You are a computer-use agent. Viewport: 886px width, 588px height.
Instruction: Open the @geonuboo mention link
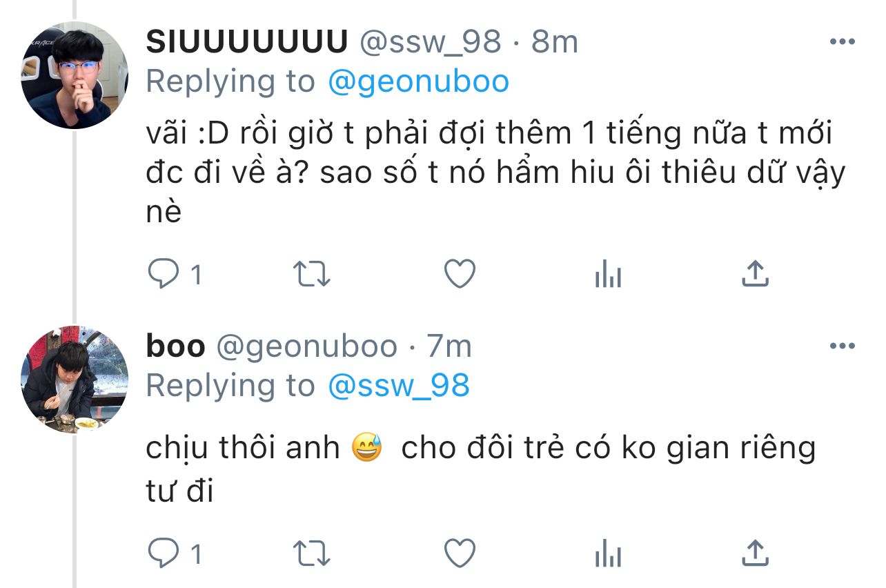pyautogui.click(x=419, y=82)
